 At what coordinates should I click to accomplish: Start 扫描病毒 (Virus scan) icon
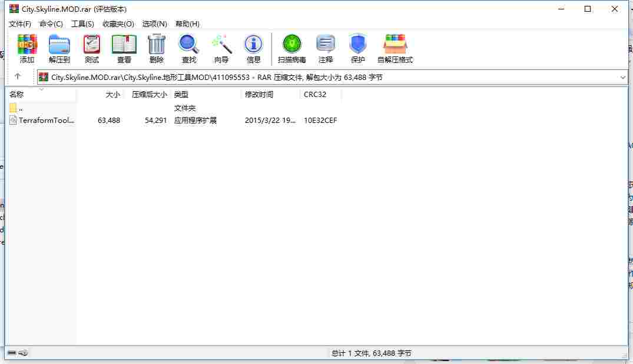[292, 44]
